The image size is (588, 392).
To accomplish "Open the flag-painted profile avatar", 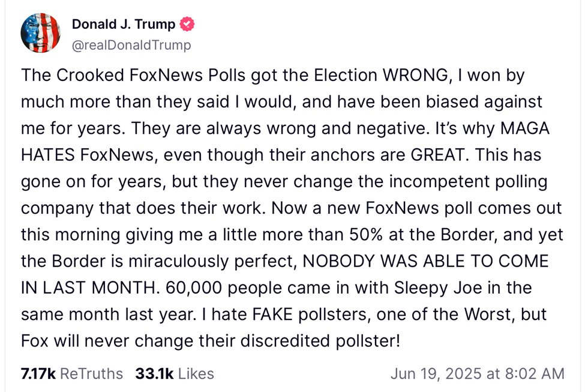I will pos(41,33).
